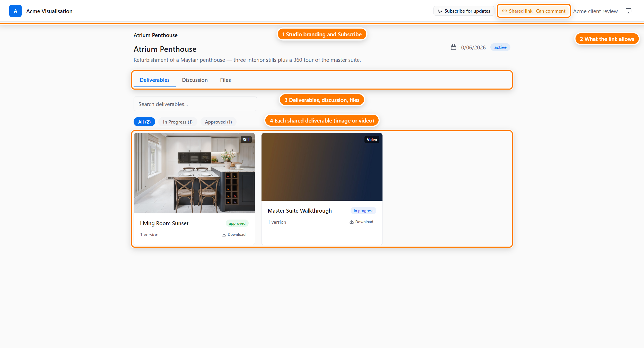Screen dimensions: 644x348
Task: Click the Acme Visualisation logo icon
Action: (x=15, y=11)
